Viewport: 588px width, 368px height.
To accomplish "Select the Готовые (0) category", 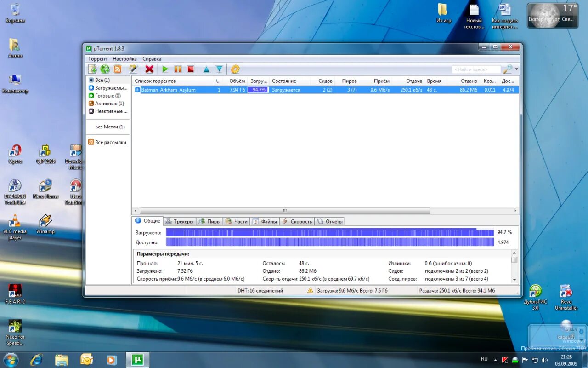I will click(105, 96).
